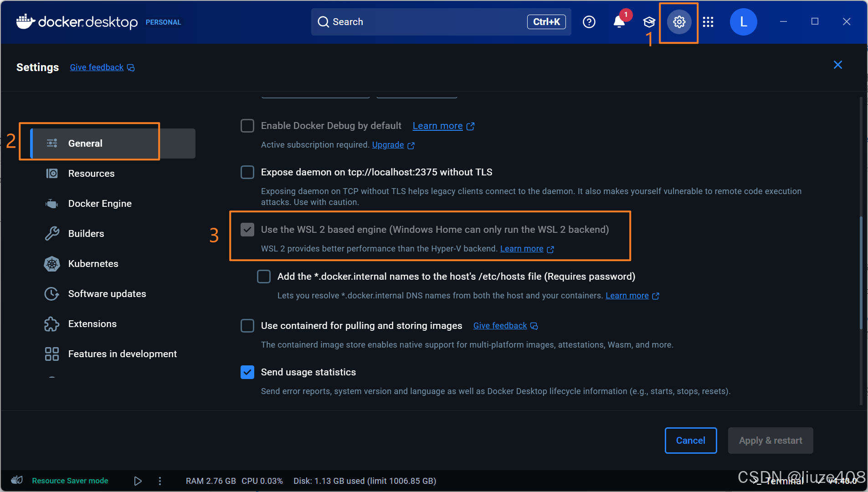This screenshot has width=868, height=492.
Task: Click external link icon next to Upgrade
Action: coord(411,145)
